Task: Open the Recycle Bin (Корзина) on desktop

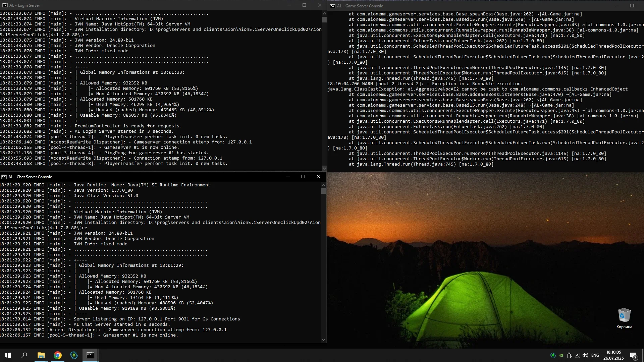Action: (x=624, y=319)
